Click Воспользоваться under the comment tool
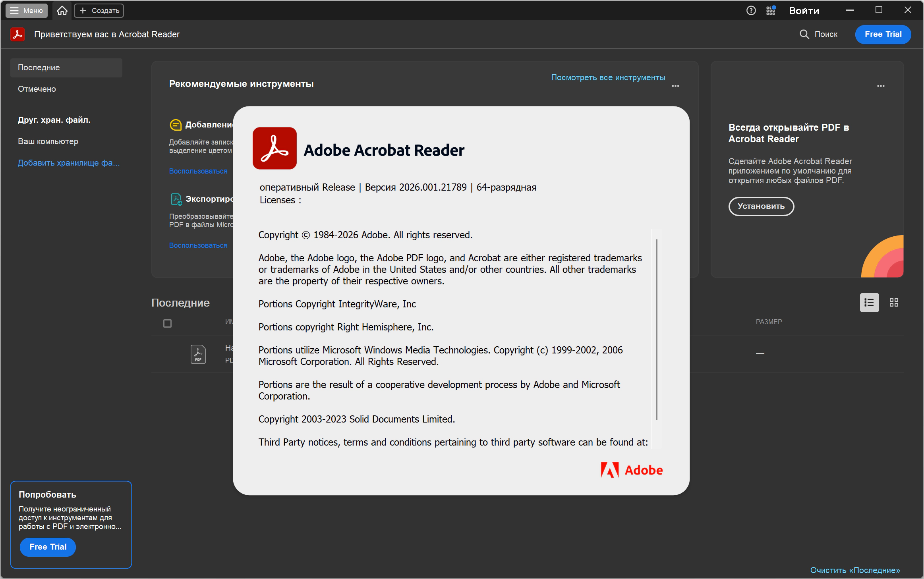Image resolution: width=924 pixels, height=579 pixels. click(x=198, y=171)
